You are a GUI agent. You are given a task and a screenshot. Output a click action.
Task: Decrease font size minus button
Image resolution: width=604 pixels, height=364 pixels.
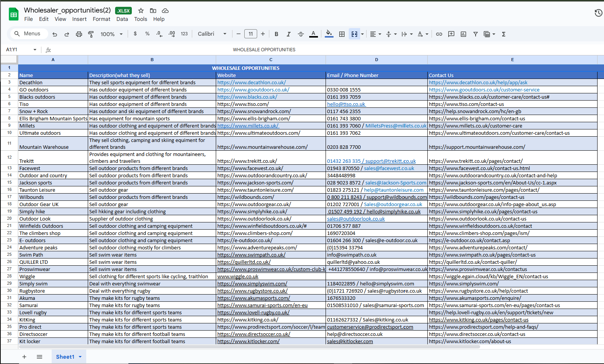click(239, 34)
